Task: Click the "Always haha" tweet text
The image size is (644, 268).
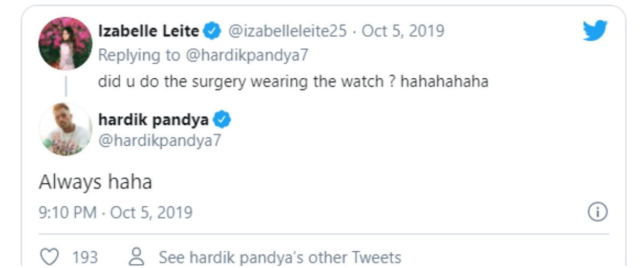Action: click(96, 182)
